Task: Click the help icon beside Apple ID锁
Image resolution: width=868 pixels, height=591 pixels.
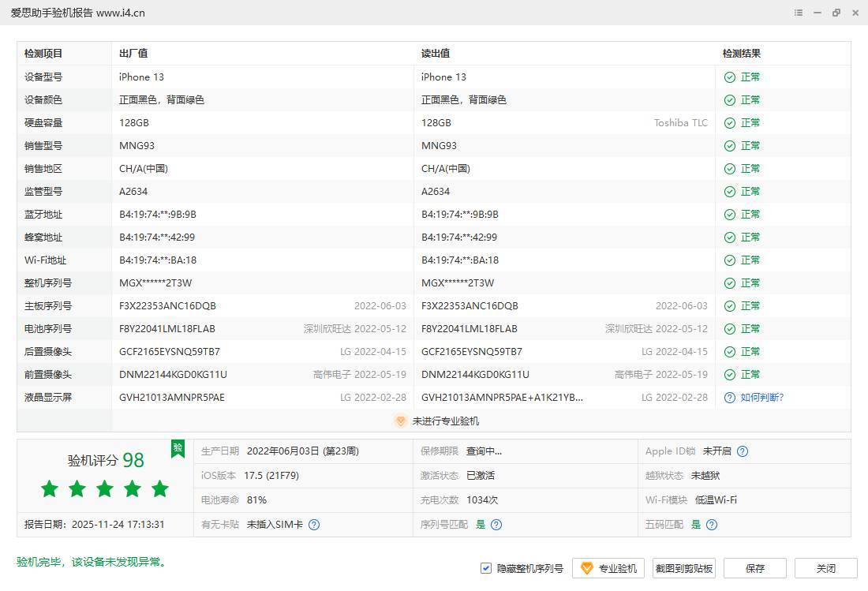Action: coord(742,451)
